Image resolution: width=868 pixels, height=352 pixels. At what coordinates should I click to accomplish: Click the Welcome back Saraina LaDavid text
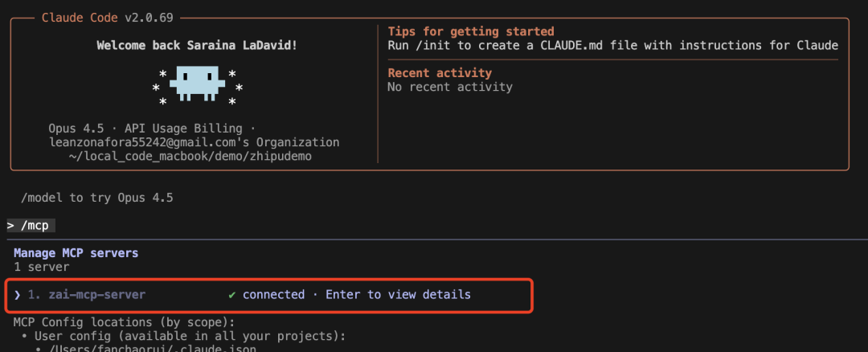(x=197, y=45)
